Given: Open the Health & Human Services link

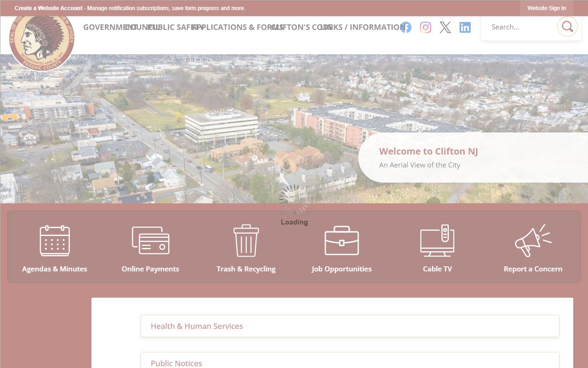Looking at the screenshot, I should (350, 326).
